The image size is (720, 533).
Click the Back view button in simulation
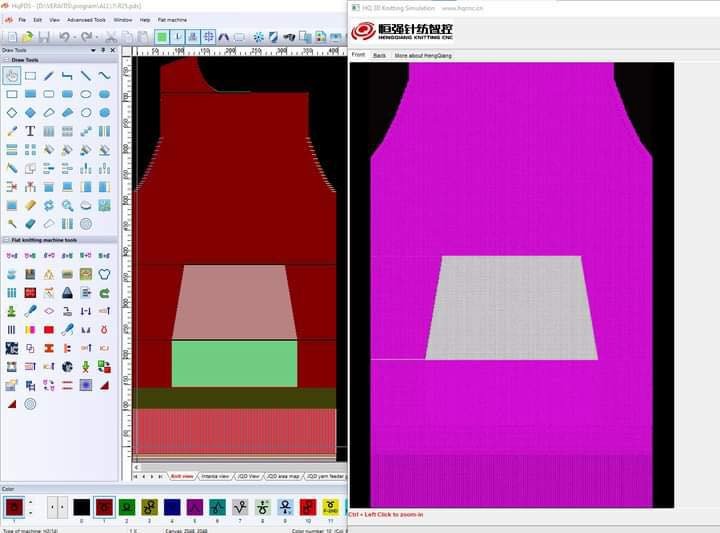point(379,56)
